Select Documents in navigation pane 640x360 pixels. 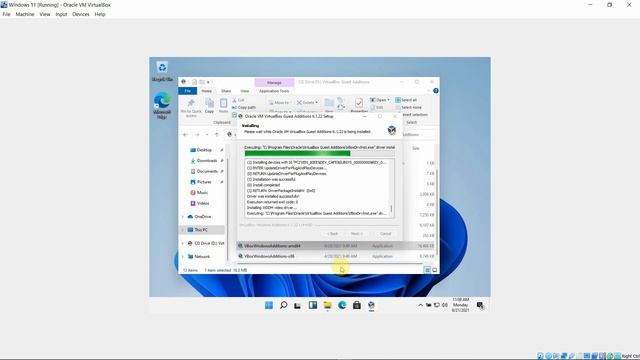[x=204, y=171]
